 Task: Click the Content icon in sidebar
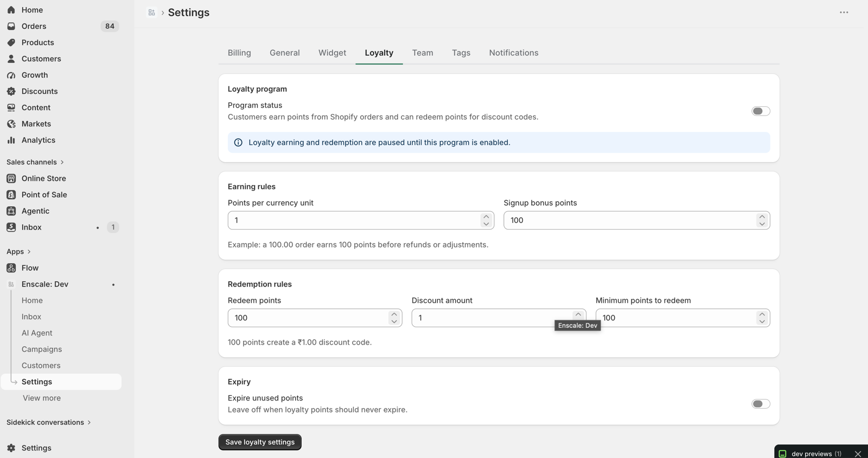(x=11, y=107)
